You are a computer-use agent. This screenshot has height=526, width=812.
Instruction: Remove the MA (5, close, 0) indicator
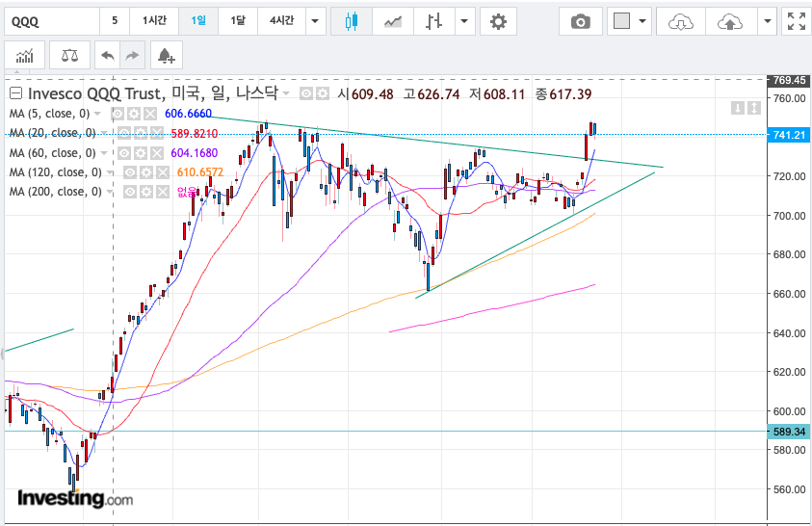tap(150, 114)
